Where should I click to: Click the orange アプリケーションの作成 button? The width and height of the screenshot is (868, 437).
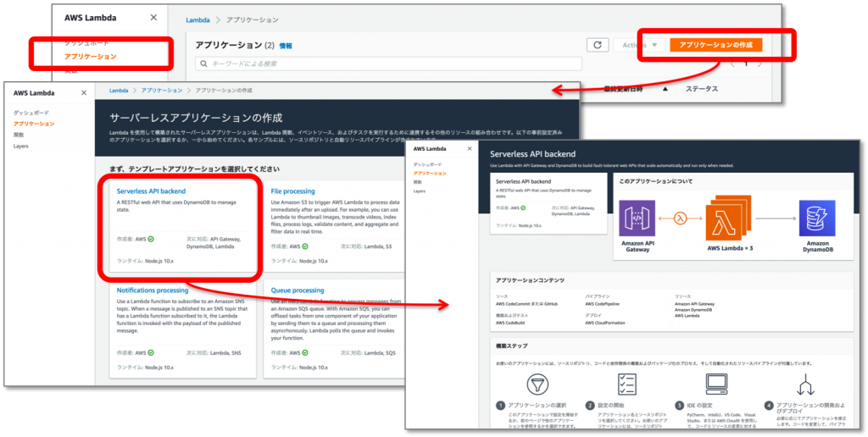[715, 45]
